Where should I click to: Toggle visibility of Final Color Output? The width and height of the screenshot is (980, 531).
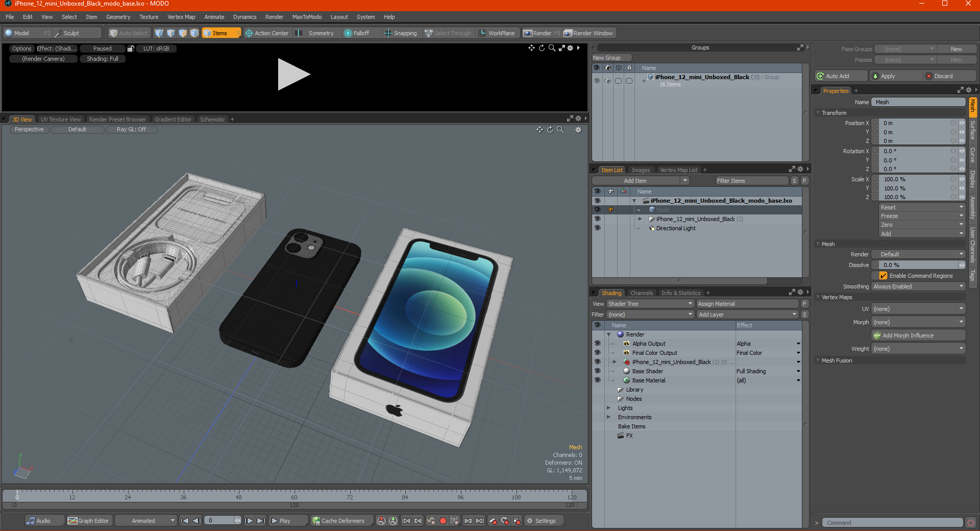tap(597, 353)
